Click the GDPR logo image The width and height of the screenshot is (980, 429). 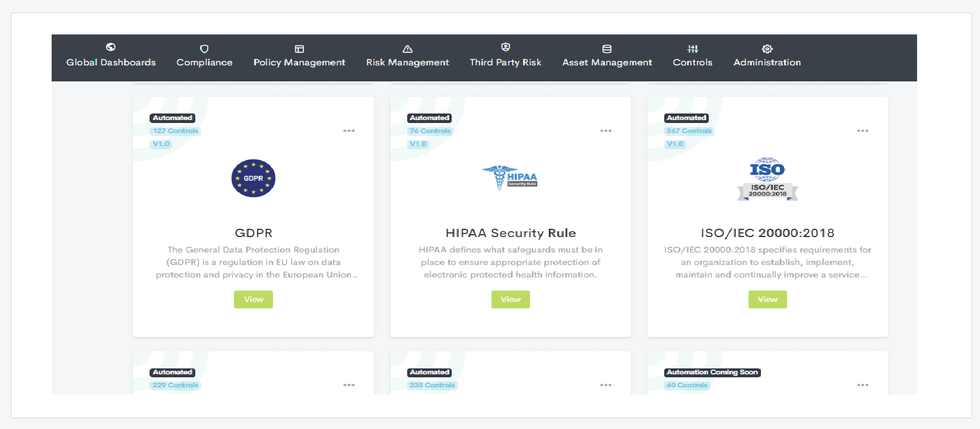[253, 178]
